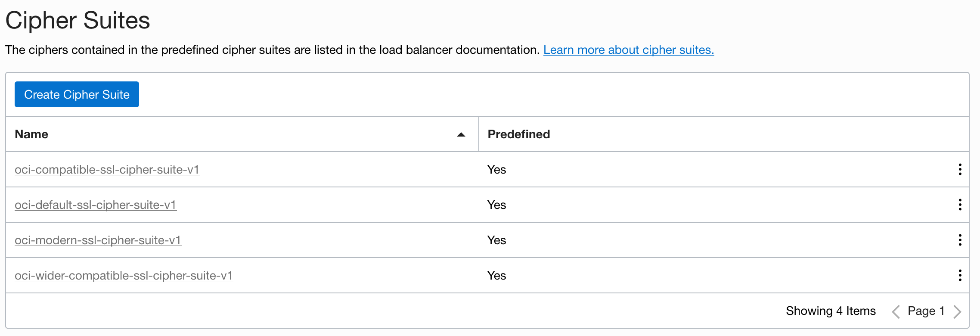This screenshot has width=980, height=336.
Task: Open actions menu for oci-wider-compatible-ssl-cipher-suite-v1
Action: pos(960,275)
